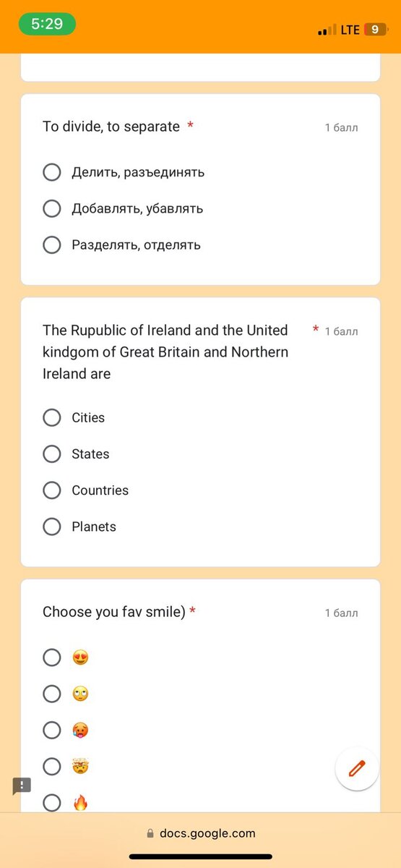Tap the battery indicator showing 9
The image size is (401, 868).
click(x=375, y=30)
